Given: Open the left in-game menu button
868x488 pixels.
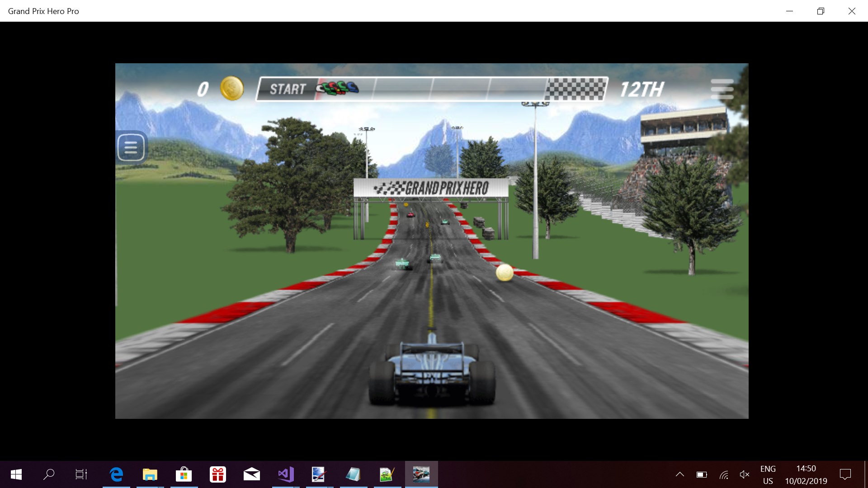Looking at the screenshot, I should tap(131, 147).
